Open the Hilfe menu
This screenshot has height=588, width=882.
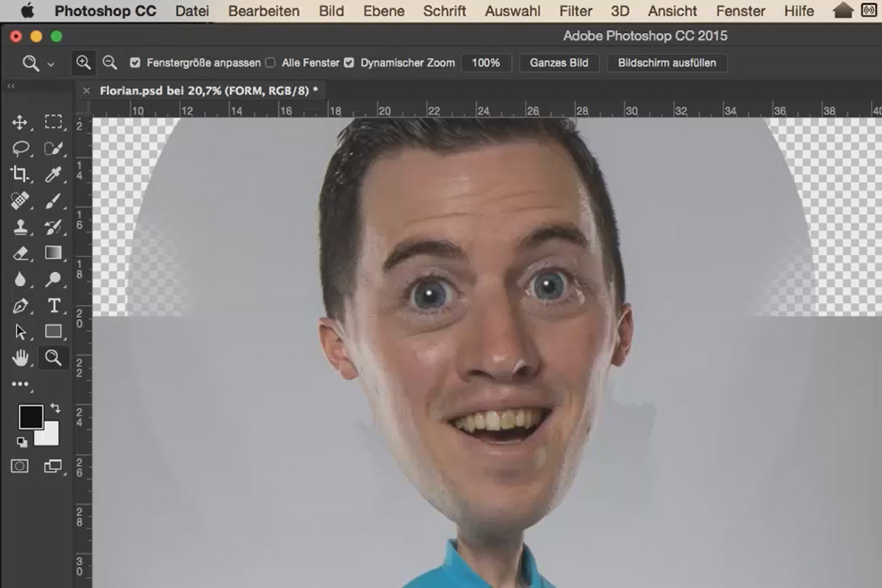(799, 11)
